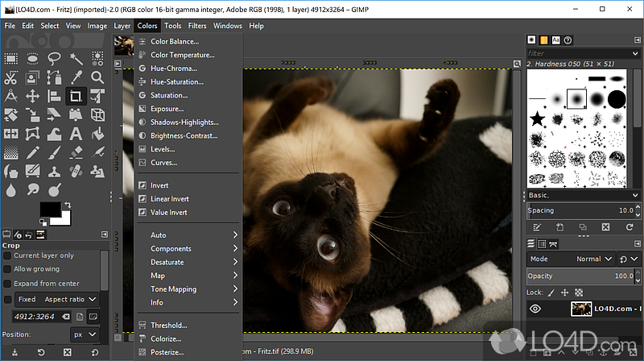Swap foreground and background colors

[x=68, y=205]
